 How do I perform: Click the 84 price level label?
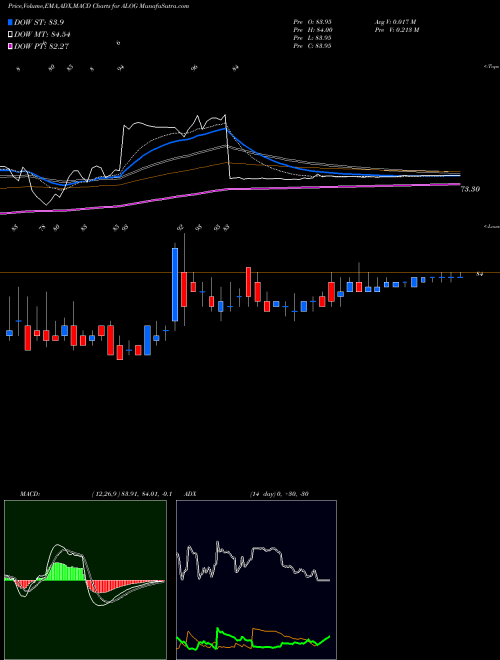[x=479, y=274]
